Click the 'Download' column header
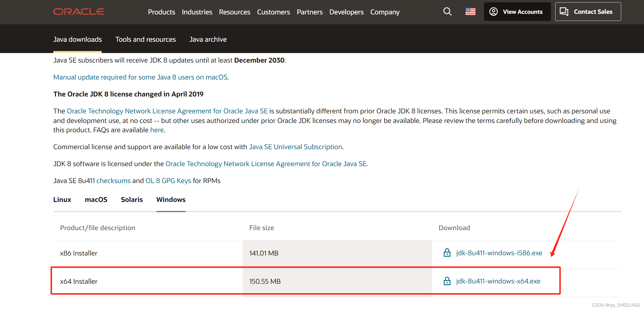Screen dimensions: 644x310 (x=454, y=228)
